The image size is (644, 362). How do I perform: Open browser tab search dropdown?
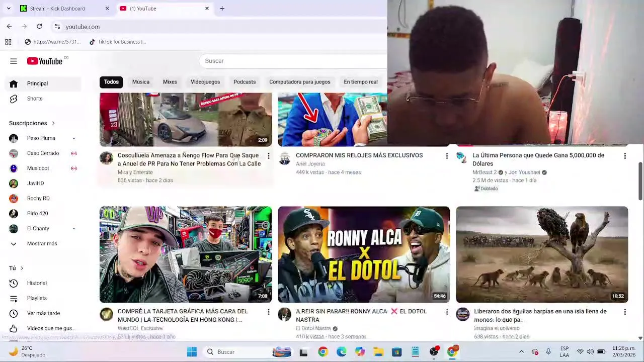9,9
